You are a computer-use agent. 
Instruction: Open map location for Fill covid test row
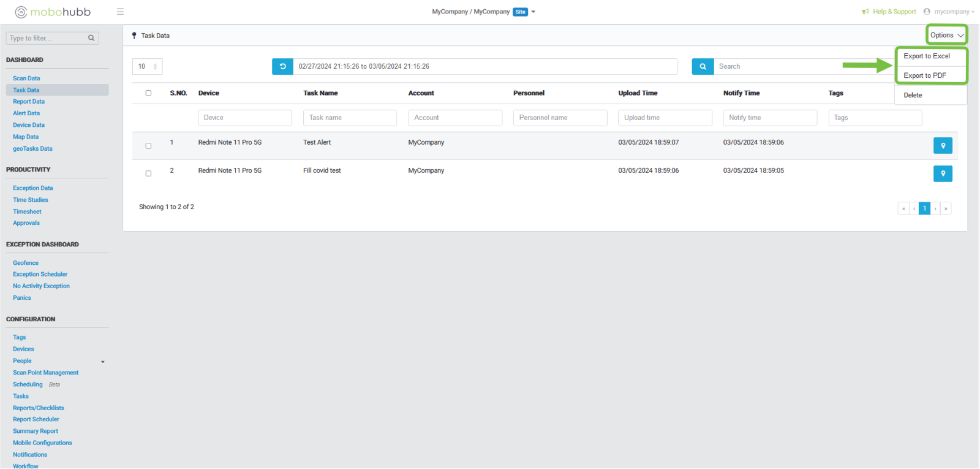click(x=943, y=174)
